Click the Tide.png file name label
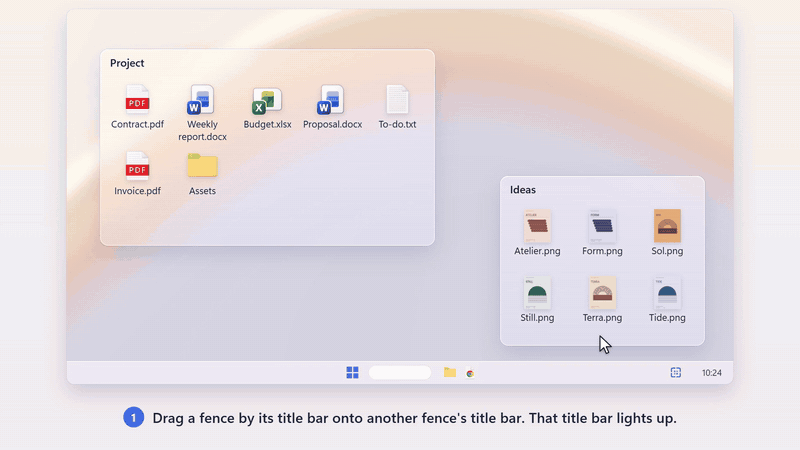 click(667, 318)
